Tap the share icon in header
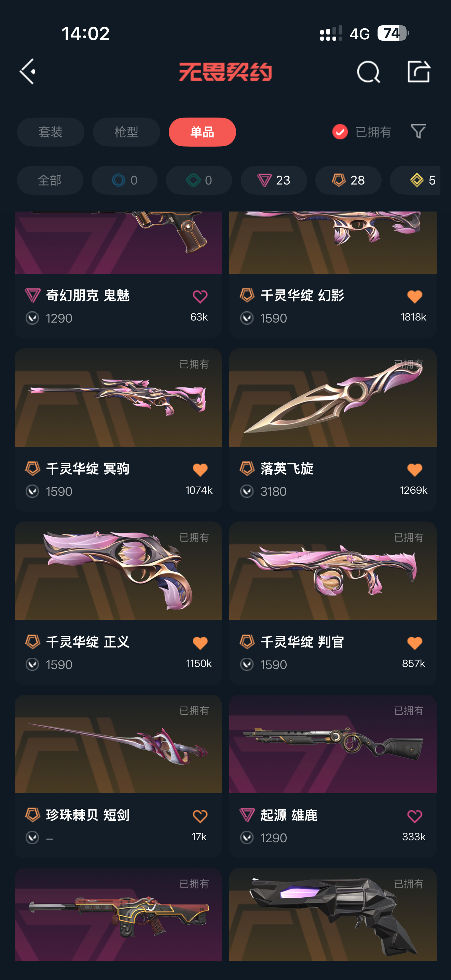This screenshot has height=980, width=451. 418,71
